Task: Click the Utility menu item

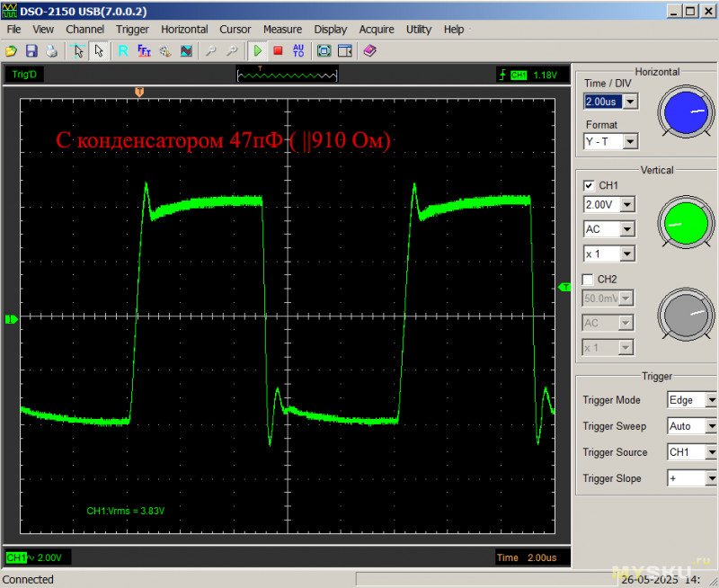Action: coord(419,29)
